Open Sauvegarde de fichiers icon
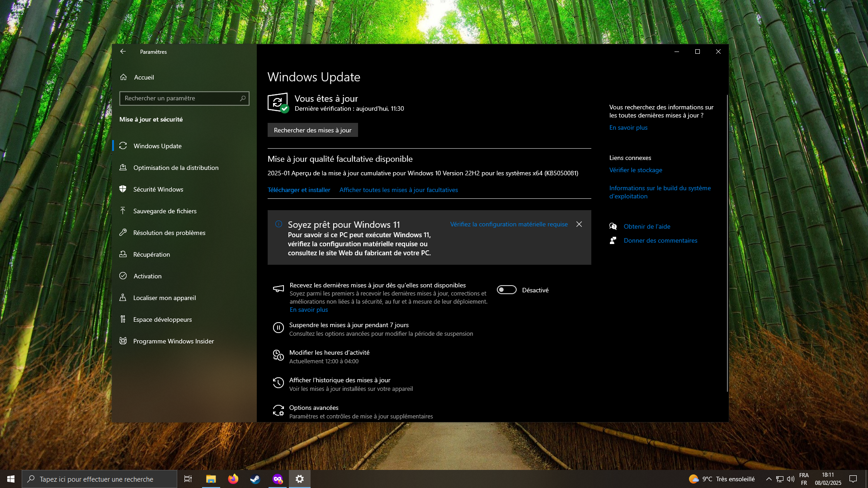868x488 pixels. [x=123, y=211]
